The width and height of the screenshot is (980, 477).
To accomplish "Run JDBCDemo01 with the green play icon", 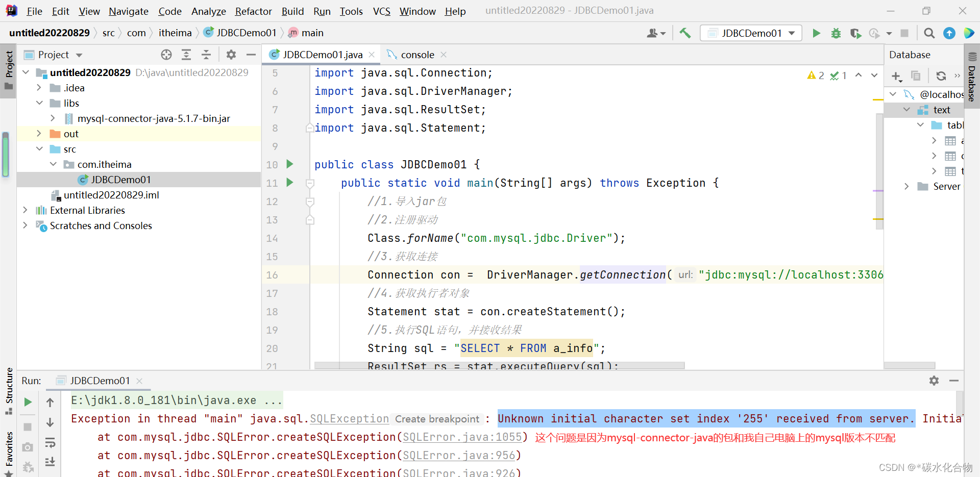I will [816, 33].
